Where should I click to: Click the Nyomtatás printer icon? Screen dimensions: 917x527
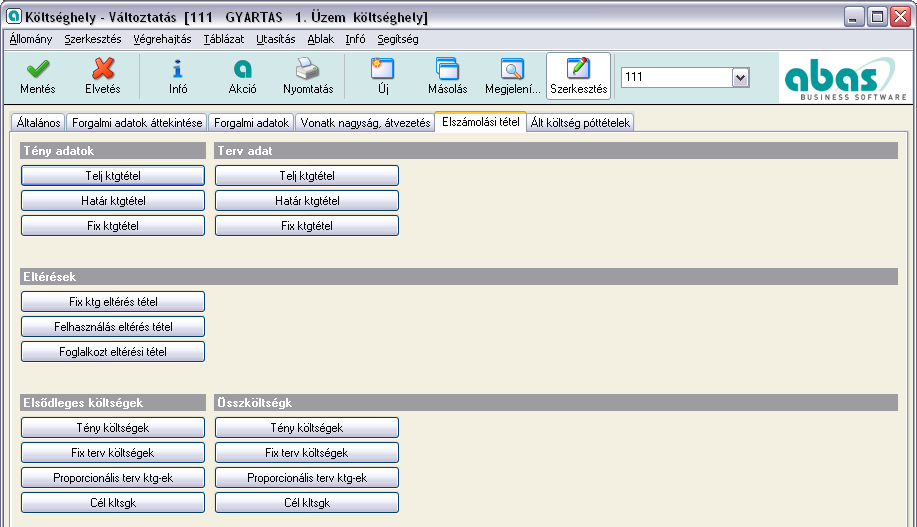pos(308,69)
